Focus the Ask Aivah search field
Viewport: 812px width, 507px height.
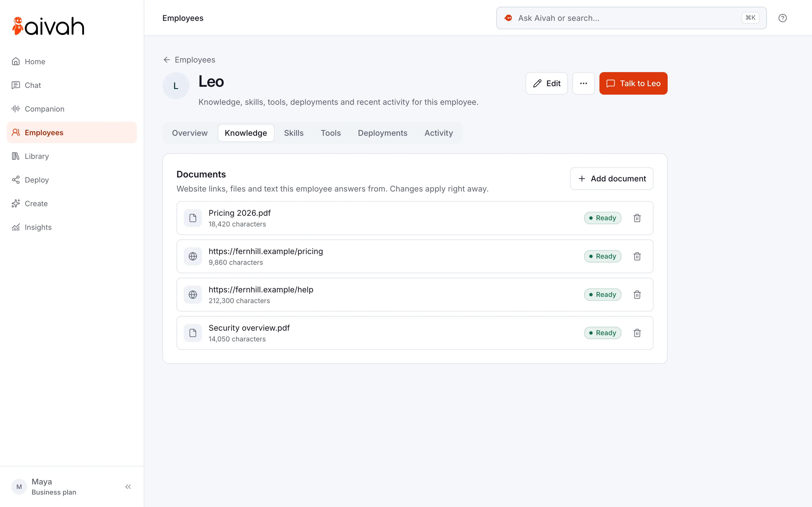[x=631, y=18]
